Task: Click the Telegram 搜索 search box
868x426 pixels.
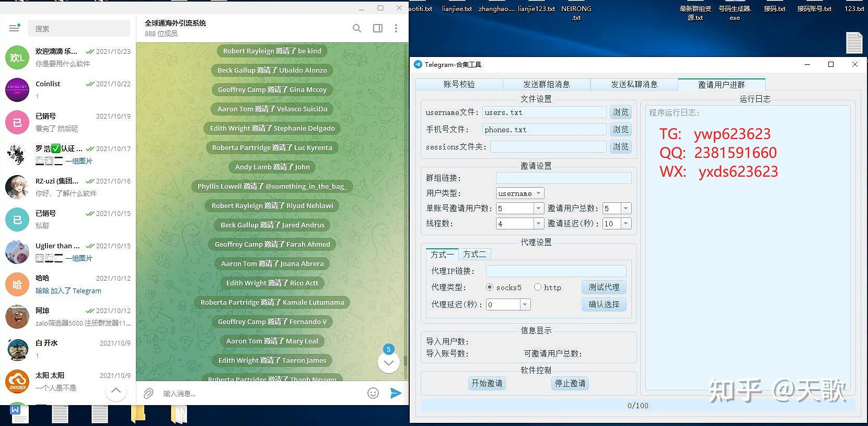Action: click(x=79, y=28)
